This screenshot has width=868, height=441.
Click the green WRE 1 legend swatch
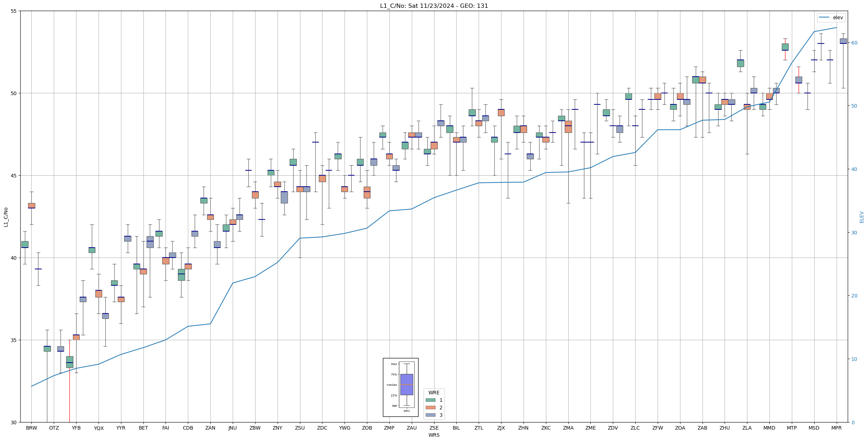[x=430, y=400]
